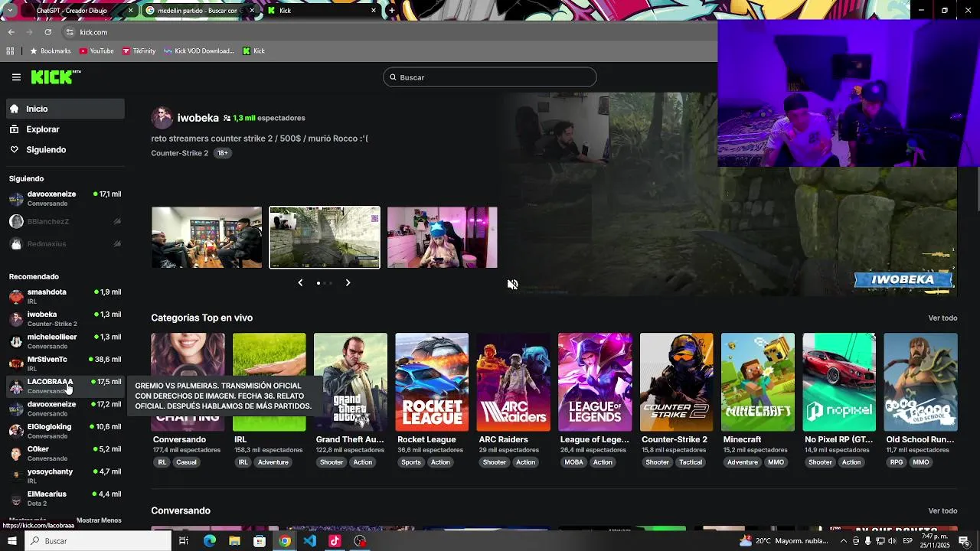Open Visual Studio Code from taskbar
Viewport: 980px width, 551px height.
[309, 541]
